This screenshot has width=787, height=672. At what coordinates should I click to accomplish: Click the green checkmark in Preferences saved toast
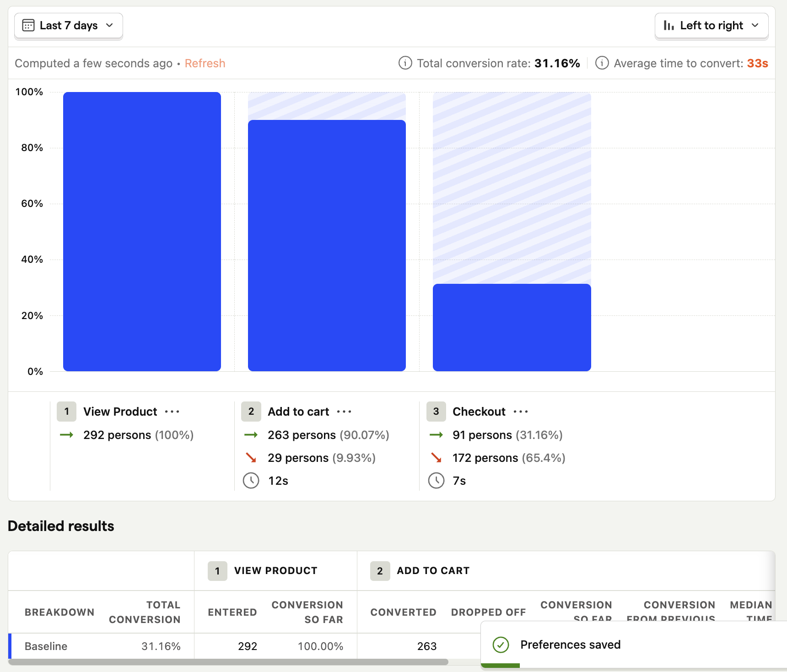point(501,645)
